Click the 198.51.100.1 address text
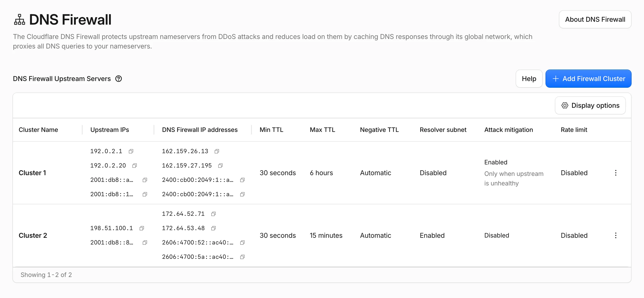 [x=111, y=228]
